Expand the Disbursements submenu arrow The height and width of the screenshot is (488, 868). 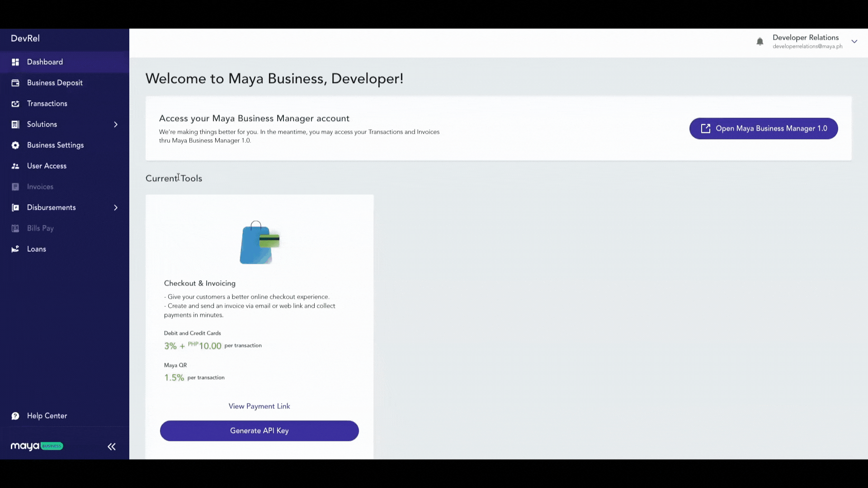click(x=116, y=207)
